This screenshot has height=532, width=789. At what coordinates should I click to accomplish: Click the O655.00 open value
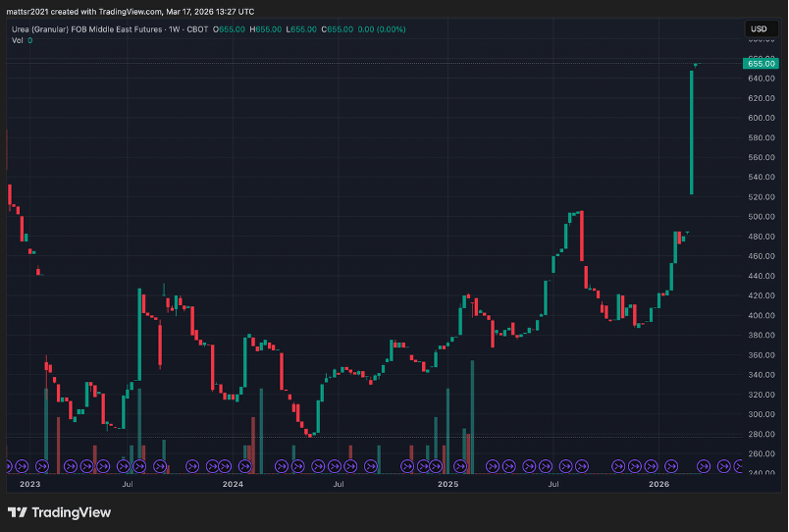click(x=229, y=29)
